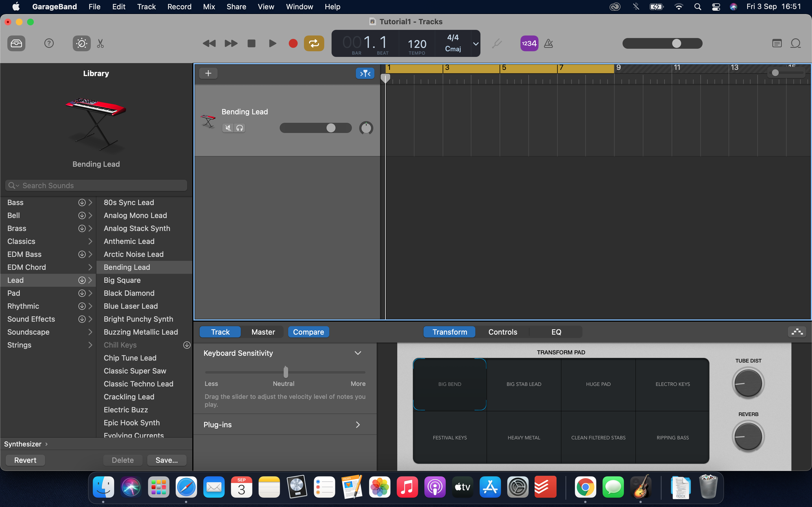Click the Add Track plus button
The height and width of the screenshot is (507, 812).
pos(208,73)
